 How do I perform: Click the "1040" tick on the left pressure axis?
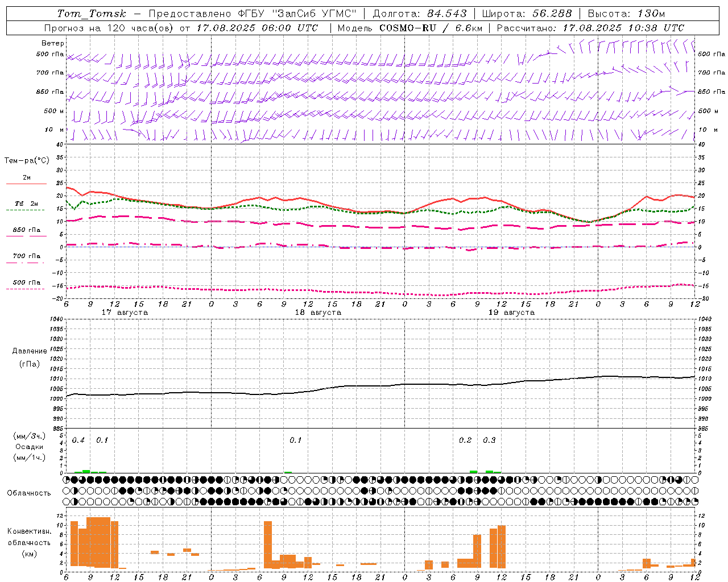click(56, 319)
